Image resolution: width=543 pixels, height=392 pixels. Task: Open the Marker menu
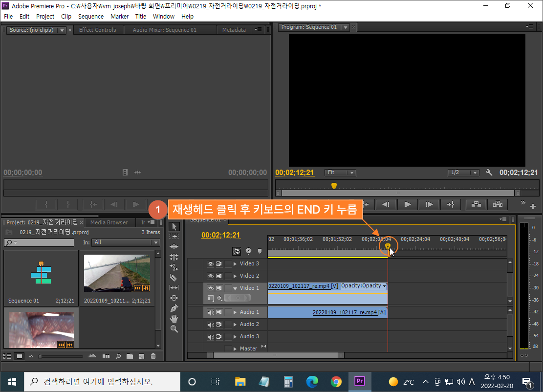[119, 16]
